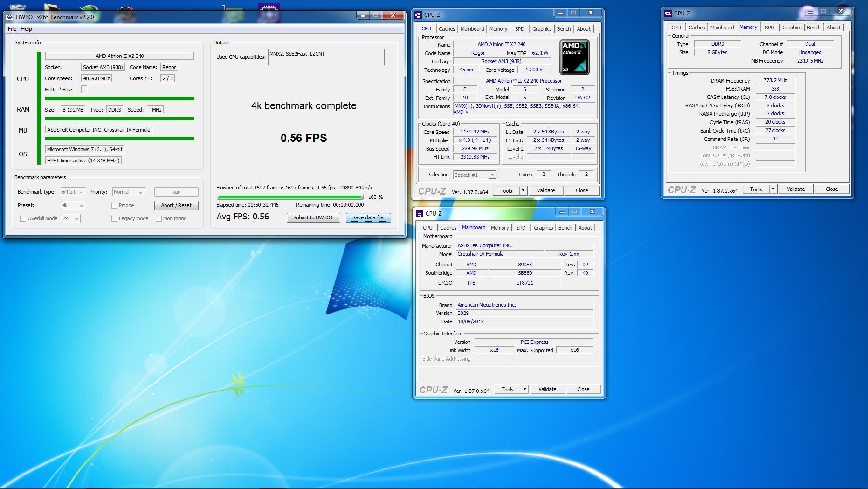Close the CPU-Z Memory window
The image size is (868, 489).
[841, 11]
